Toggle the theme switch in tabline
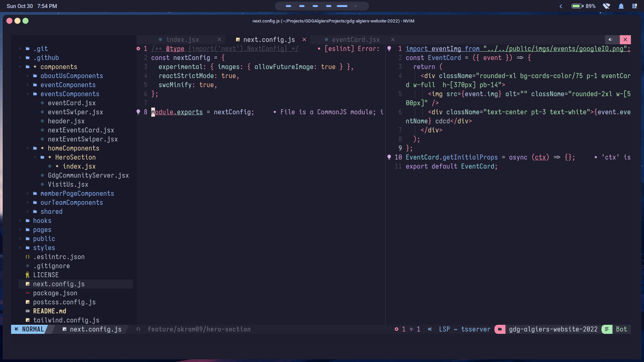 click(x=611, y=40)
